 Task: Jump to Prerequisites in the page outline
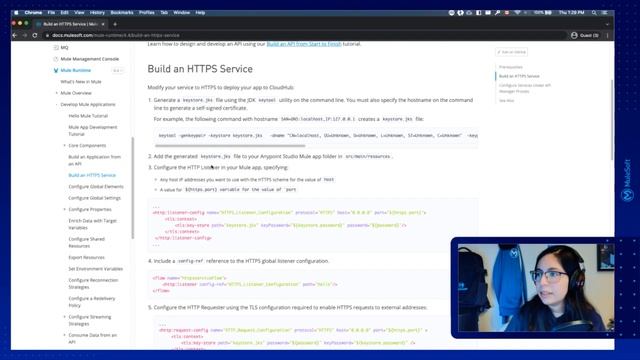510,67
